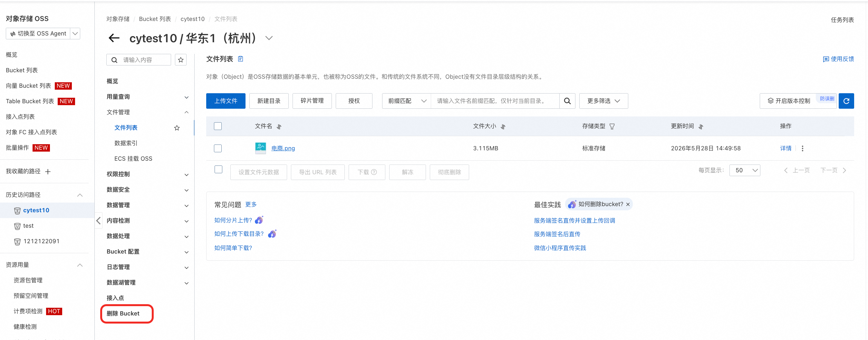Image resolution: width=868 pixels, height=340 pixels.
Task: Click the 上传文件 button
Action: tap(226, 101)
